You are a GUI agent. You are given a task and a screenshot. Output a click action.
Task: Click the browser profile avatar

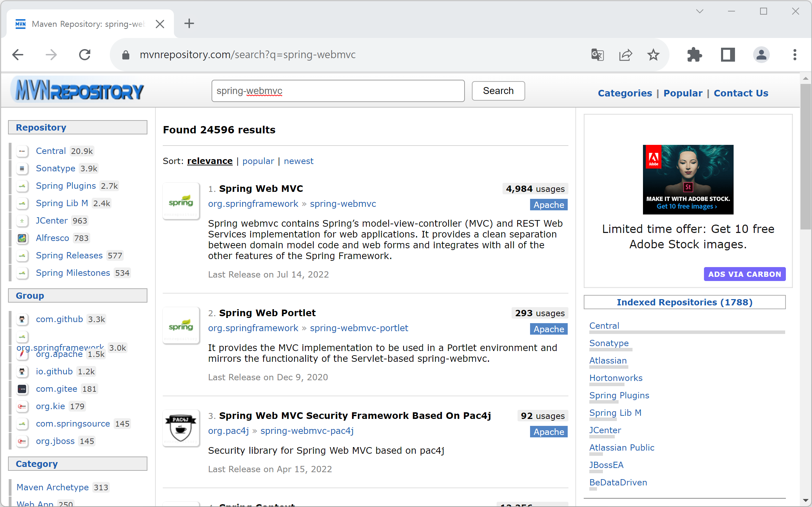(761, 55)
